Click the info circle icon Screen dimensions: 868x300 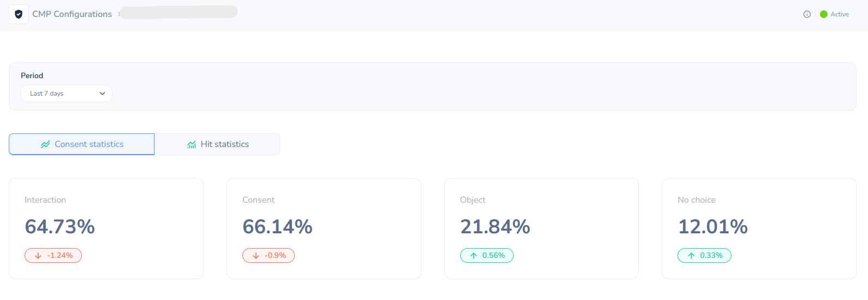point(807,14)
